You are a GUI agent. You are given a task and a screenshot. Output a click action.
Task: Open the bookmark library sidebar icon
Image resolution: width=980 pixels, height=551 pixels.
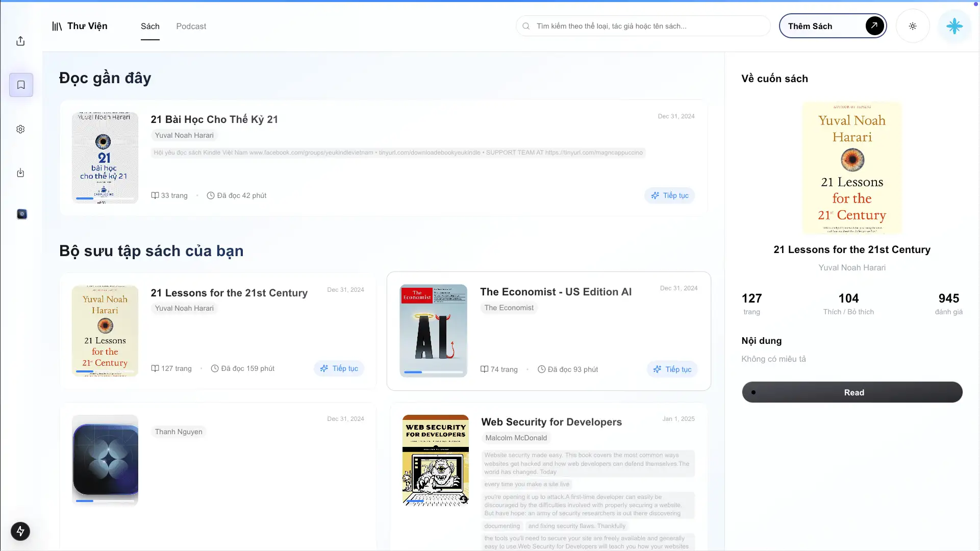pos(21,85)
